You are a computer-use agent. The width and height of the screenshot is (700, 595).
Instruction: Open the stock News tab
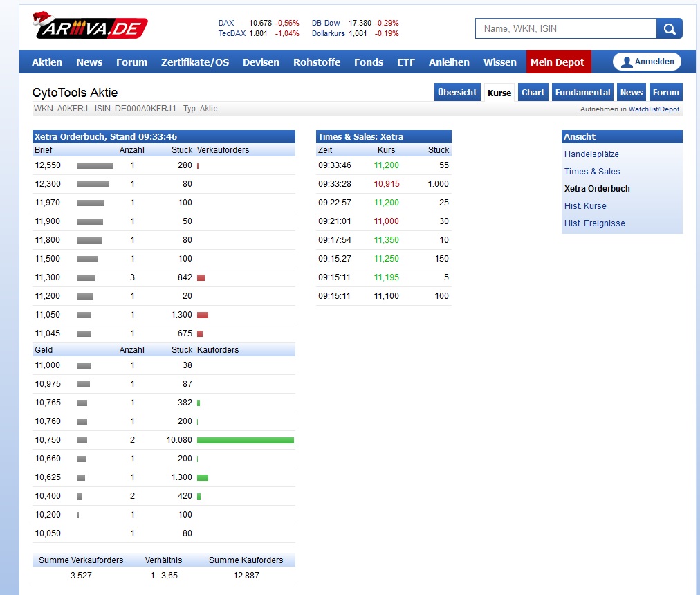point(632,93)
